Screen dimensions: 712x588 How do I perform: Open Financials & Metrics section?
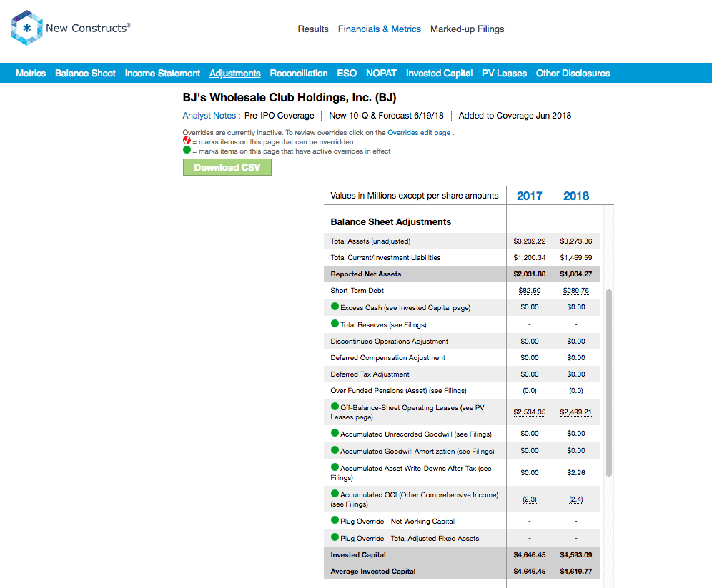tap(379, 29)
